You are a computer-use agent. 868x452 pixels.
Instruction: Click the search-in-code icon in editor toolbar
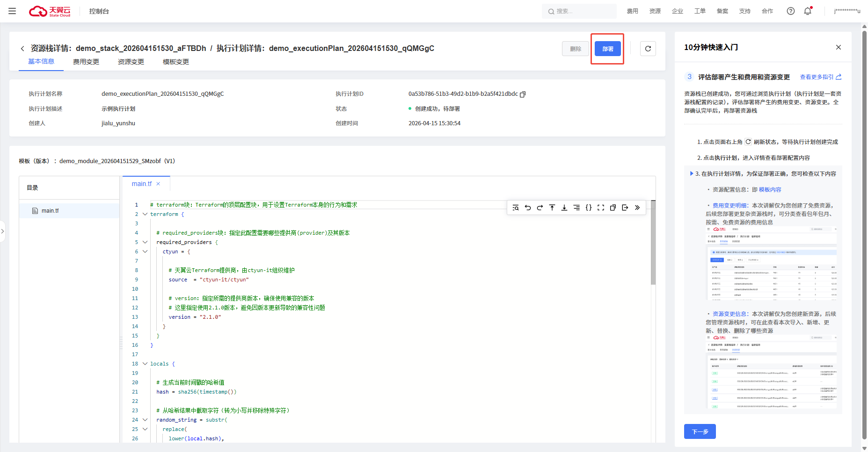(516, 208)
